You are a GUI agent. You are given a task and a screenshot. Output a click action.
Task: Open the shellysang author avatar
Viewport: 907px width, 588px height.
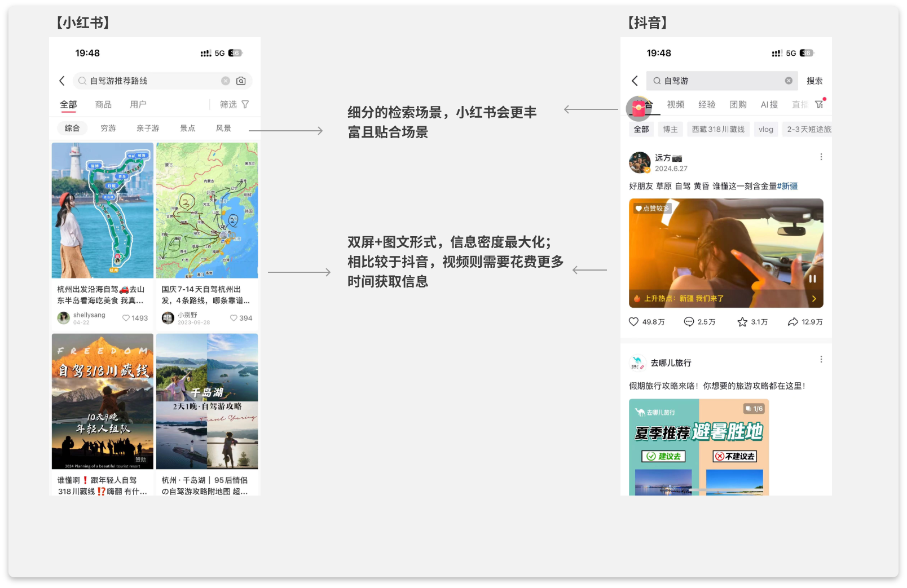point(64,318)
